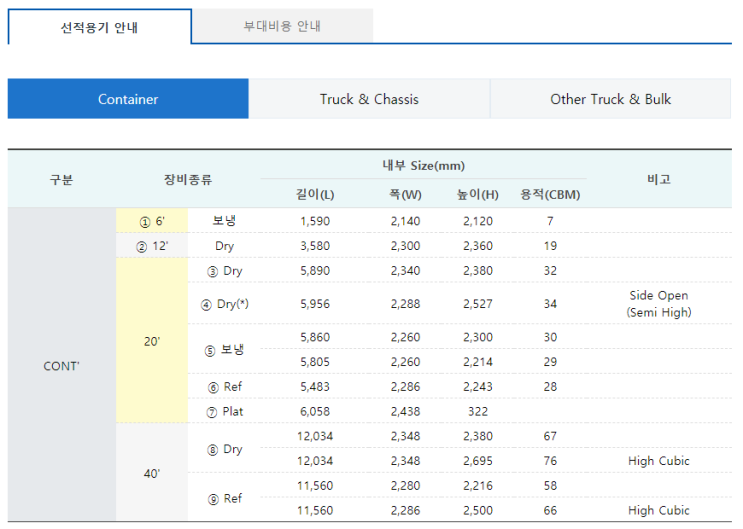
Task: Select width value 2,300
Action: [406, 246]
